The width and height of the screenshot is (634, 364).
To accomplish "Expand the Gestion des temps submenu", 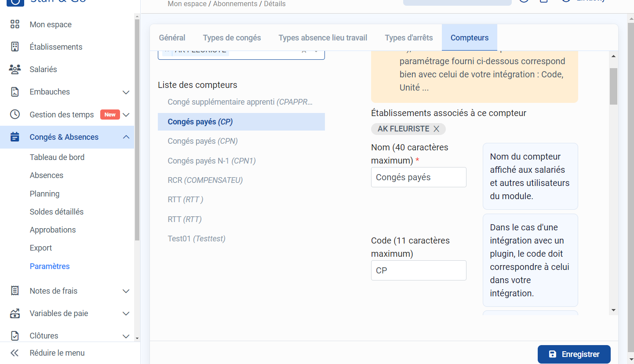I will tap(126, 115).
